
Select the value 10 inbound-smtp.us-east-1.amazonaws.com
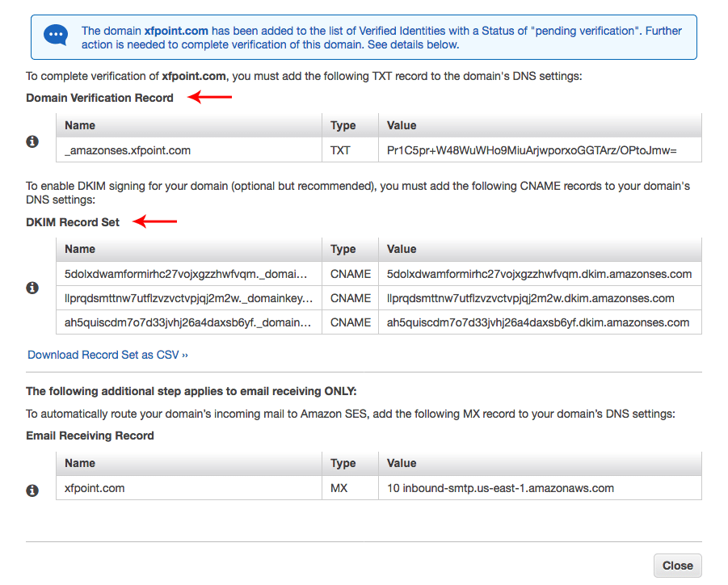coord(500,488)
